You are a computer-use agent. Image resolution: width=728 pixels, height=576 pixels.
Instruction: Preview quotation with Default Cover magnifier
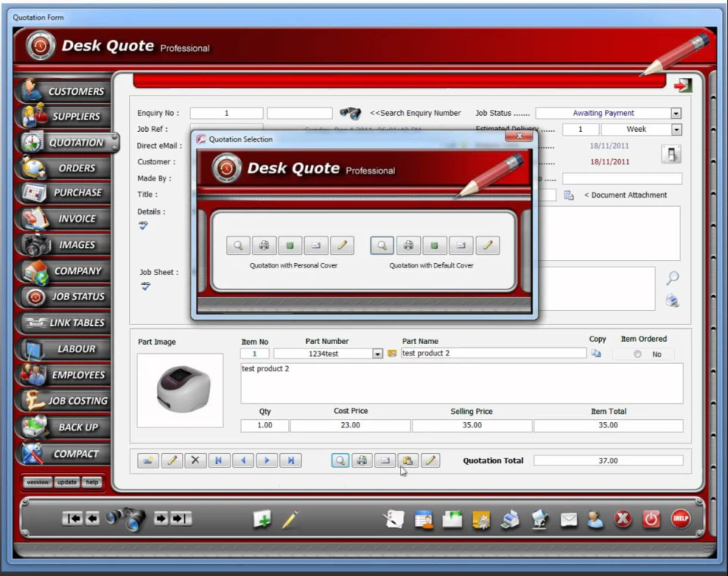coord(382,246)
